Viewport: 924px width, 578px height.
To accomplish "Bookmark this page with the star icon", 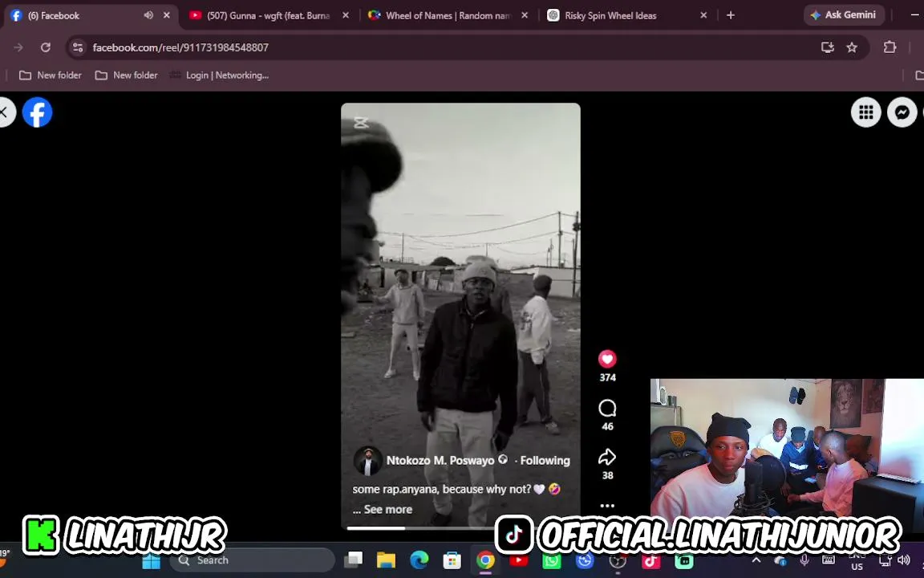I will click(852, 47).
